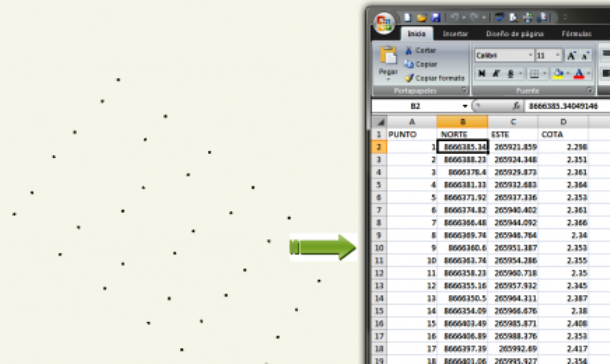Click the Copiar formato brush
The width and height of the screenshot is (610, 364).
click(x=434, y=78)
